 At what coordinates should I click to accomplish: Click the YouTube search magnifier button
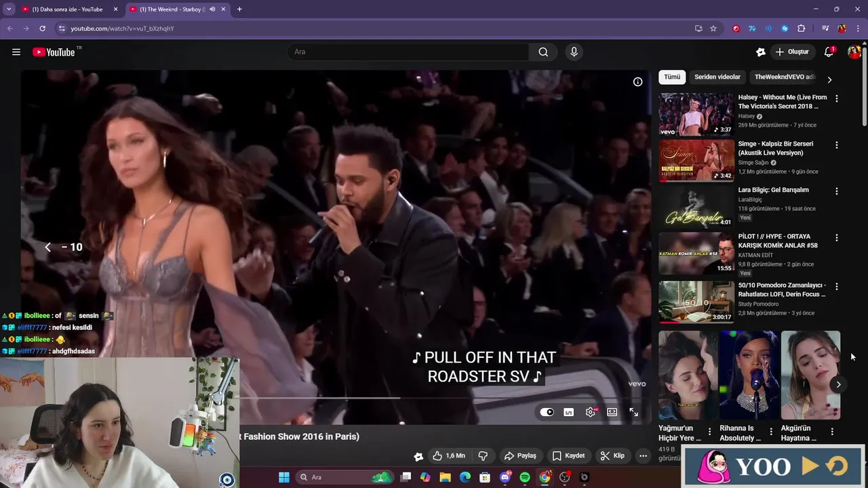[x=543, y=52]
